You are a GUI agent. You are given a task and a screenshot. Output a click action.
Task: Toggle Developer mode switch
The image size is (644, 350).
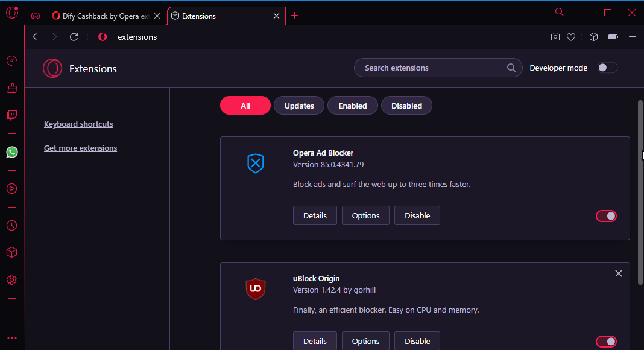click(x=607, y=68)
